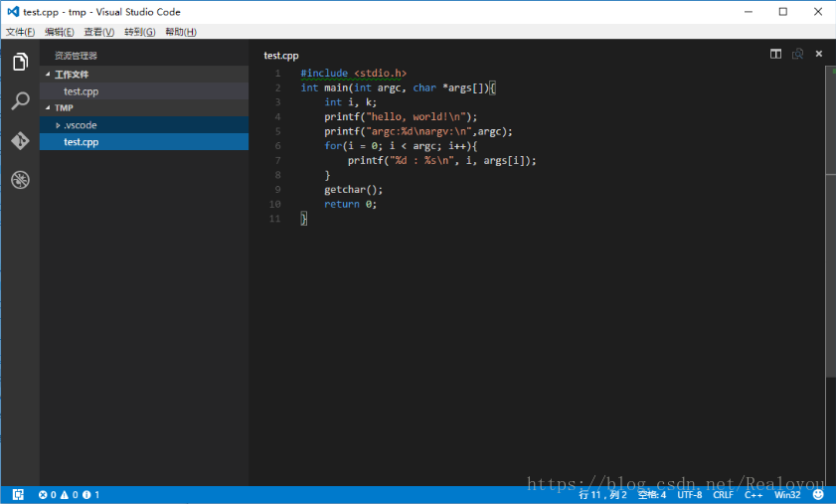836x504 pixels.
Task: Change language mode via C++ status item
Action: (753, 495)
